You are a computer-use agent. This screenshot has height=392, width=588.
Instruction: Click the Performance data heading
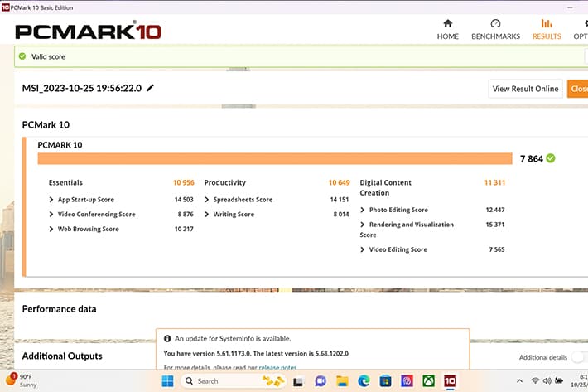60,309
